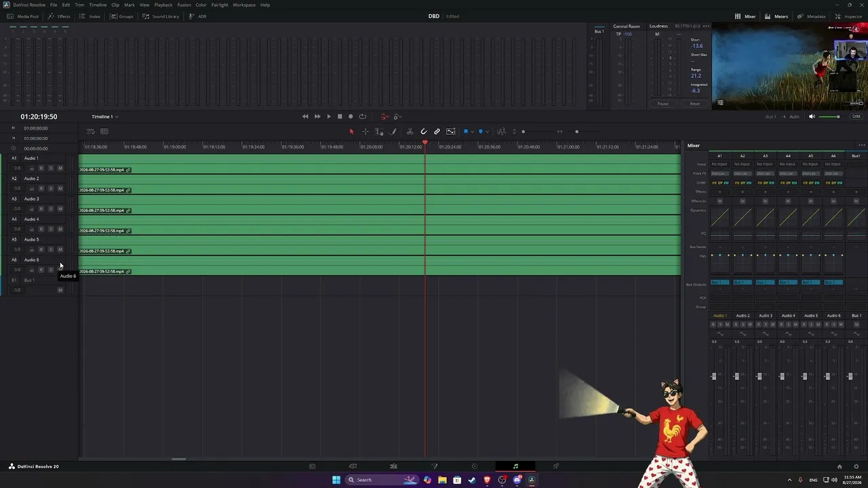Click the fast forward transport button

(317, 117)
